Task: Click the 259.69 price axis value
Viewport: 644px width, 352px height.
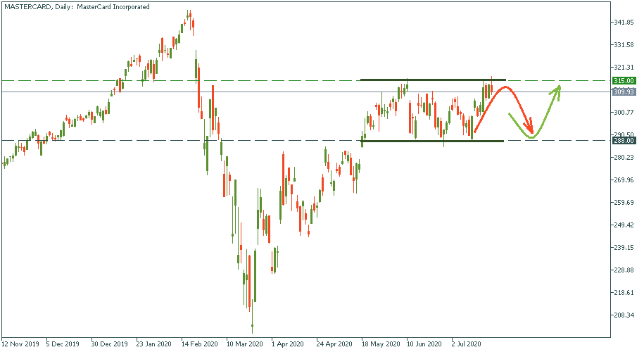Action: coord(624,203)
